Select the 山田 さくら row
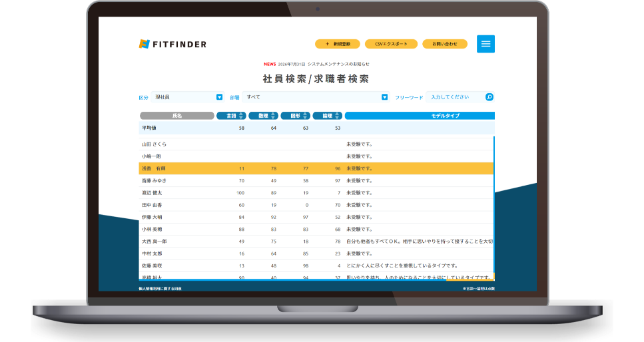This screenshot has width=644, height=342. point(316,144)
